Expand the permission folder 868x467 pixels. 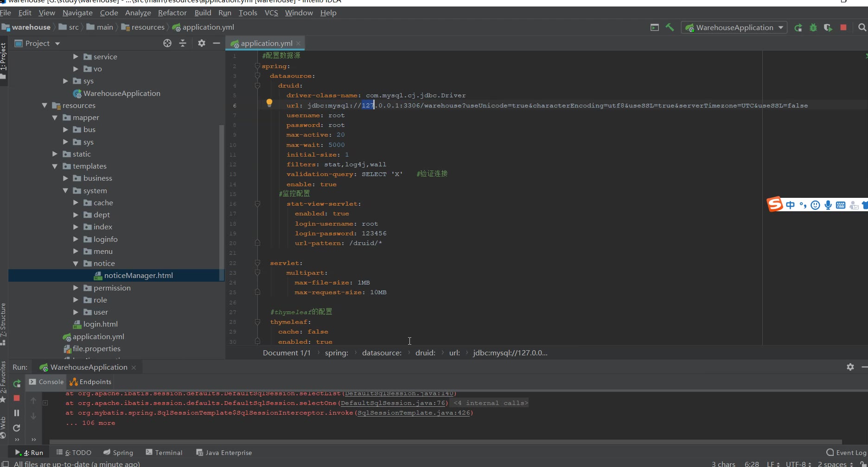(x=76, y=288)
